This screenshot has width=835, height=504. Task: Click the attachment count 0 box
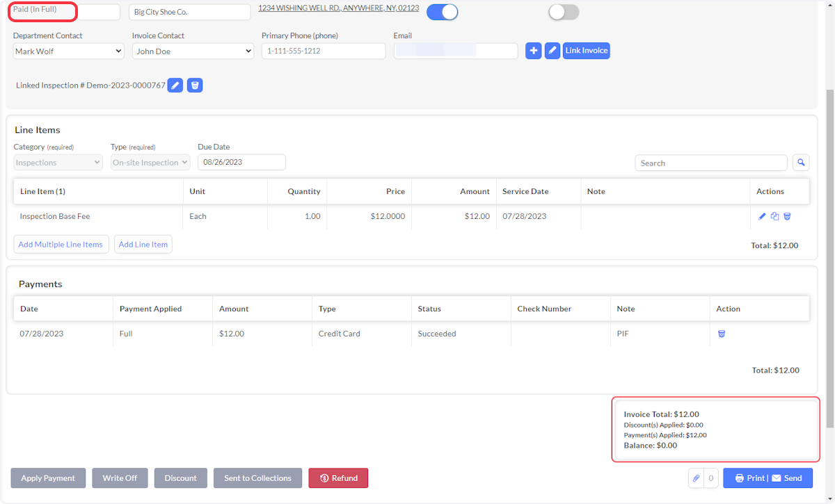710,478
